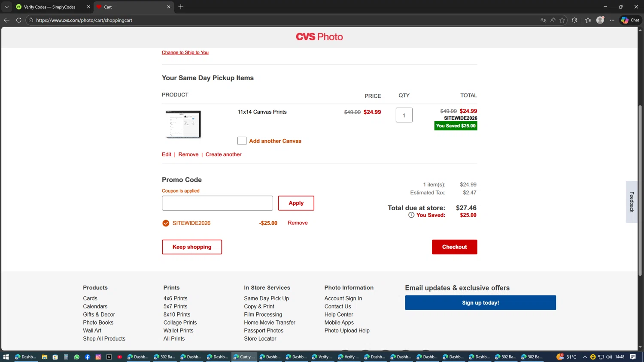Edit the canvas print item
The image size is (644, 362).
167,154
